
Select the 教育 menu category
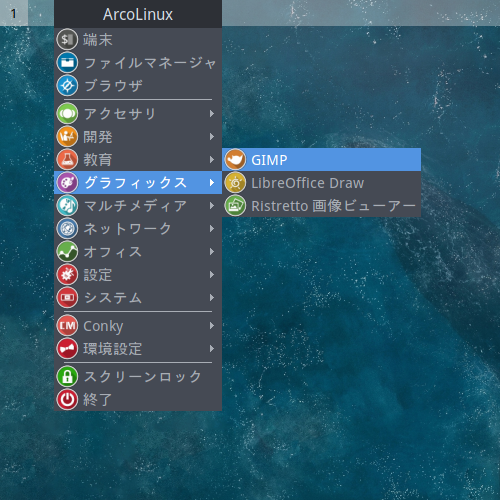click(x=138, y=160)
